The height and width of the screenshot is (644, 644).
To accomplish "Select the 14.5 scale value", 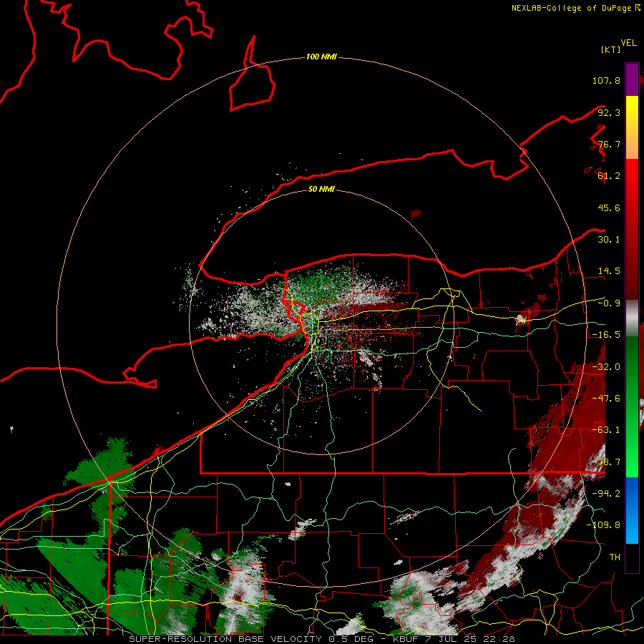I will click(609, 271).
